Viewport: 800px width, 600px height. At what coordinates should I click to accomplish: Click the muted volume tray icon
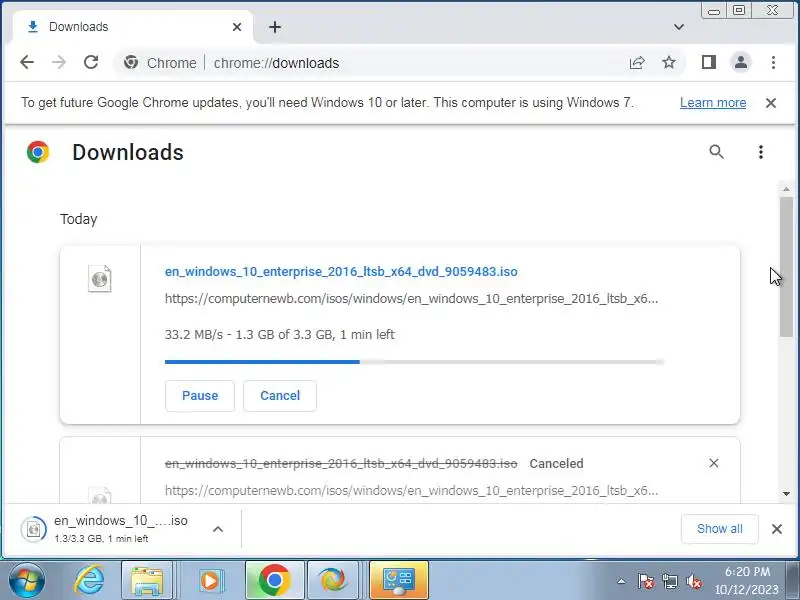click(x=693, y=581)
